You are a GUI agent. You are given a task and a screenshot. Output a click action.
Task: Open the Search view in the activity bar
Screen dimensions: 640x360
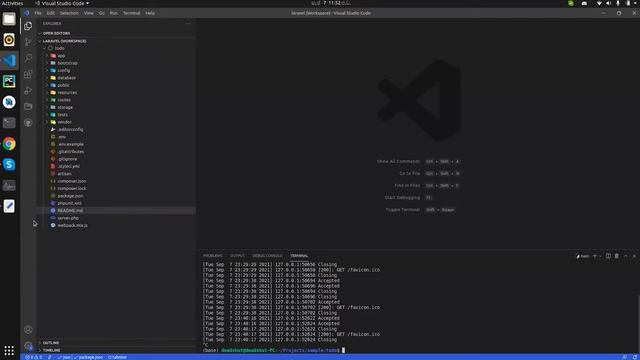(x=28, y=58)
